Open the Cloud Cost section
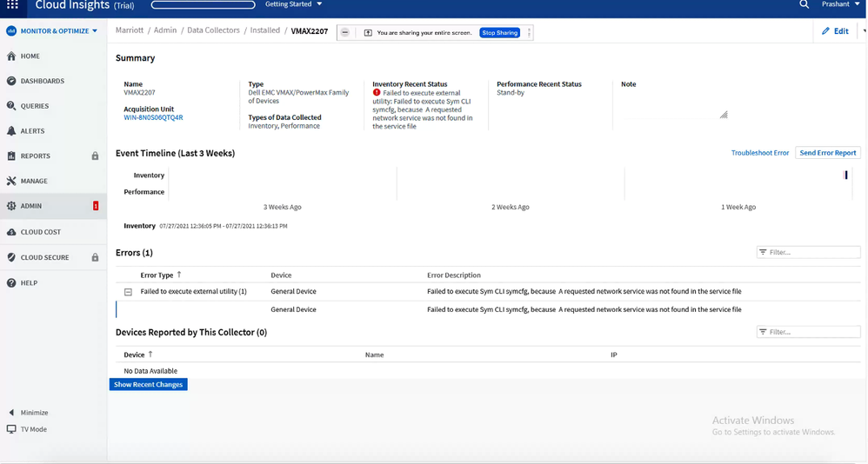This screenshot has height=464, width=868. pyautogui.click(x=40, y=232)
